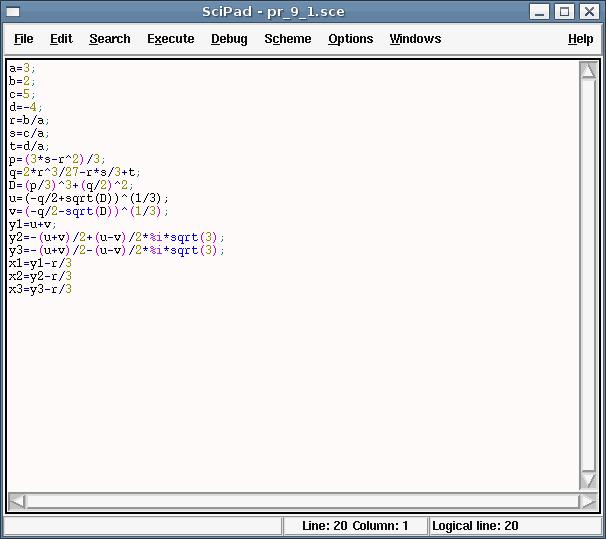Click the line starting with y2=-(u+v)/2+
This screenshot has height=539, width=606.
pos(116,237)
